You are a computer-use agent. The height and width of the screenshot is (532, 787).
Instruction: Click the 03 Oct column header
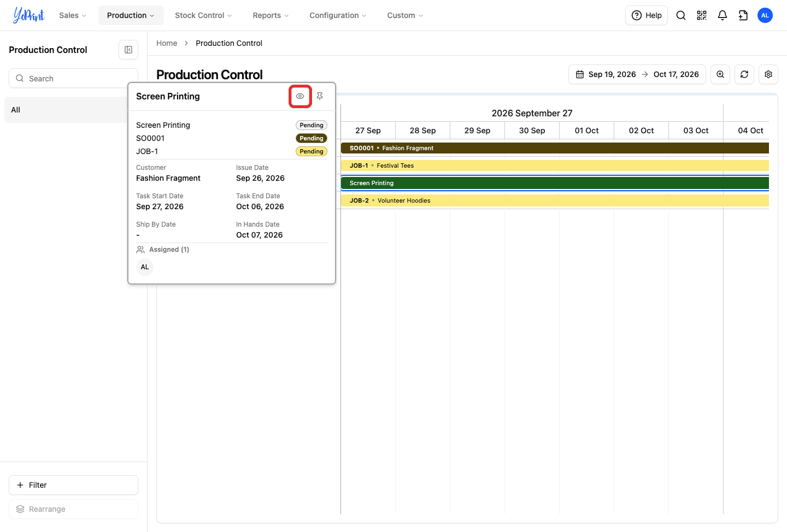[x=696, y=131]
